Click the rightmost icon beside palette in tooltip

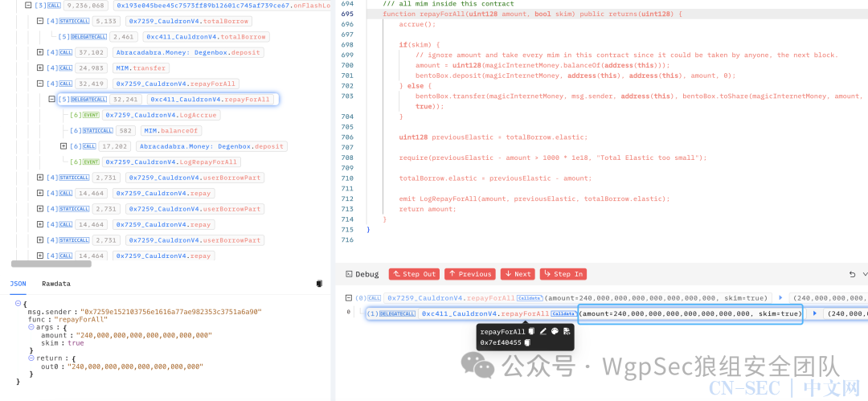pyautogui.click(x=567, y=331)
